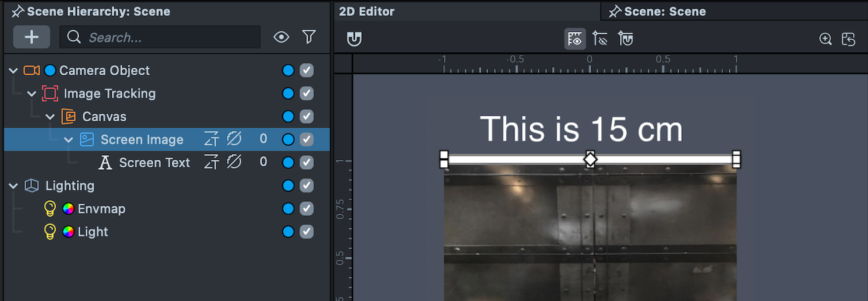This screenshot has width=868, height=301.
Task: Select the Scene Hierarchy: Scene tab
Action: pyautogui.click(x=98, y=11)
